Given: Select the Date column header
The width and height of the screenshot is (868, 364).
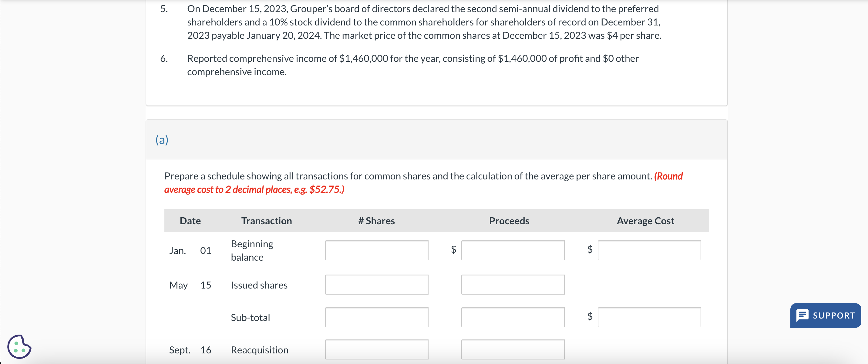Looking at the screenshot, I should 190,221.
